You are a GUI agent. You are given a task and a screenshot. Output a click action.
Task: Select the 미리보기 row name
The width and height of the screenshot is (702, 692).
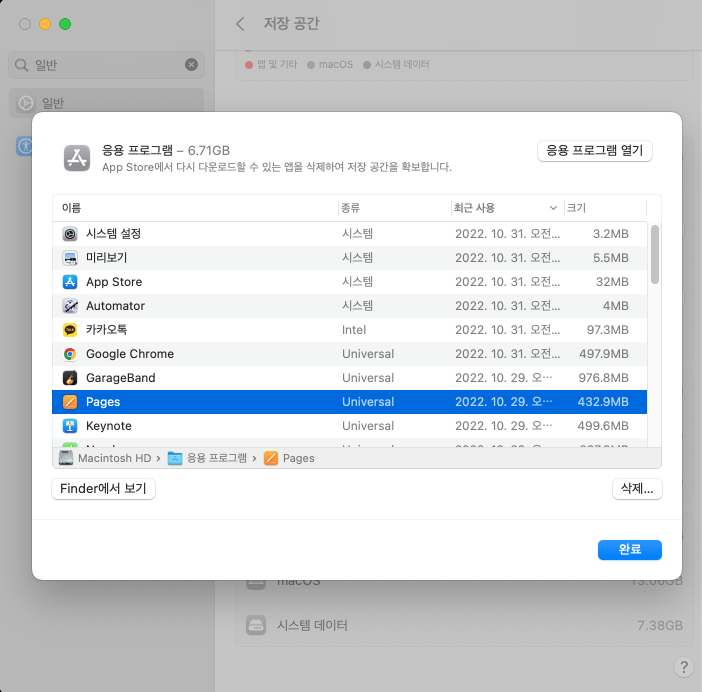[x=107, y=258]
